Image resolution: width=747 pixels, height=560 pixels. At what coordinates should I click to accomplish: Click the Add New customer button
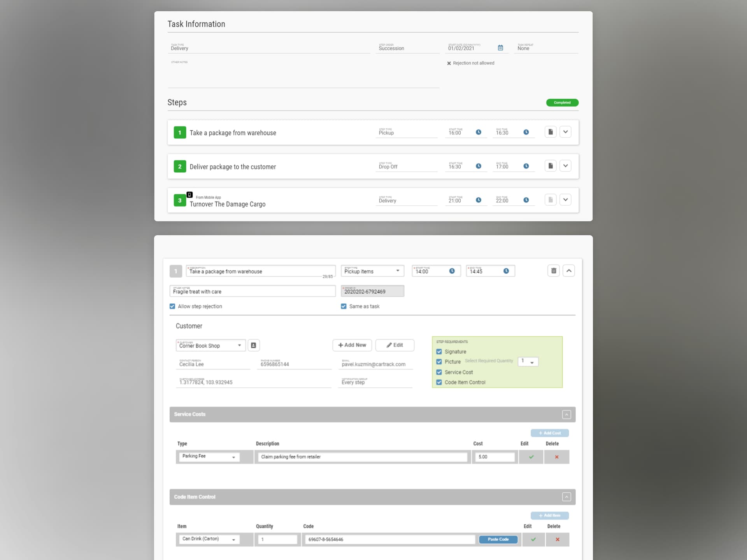[351, 345]
